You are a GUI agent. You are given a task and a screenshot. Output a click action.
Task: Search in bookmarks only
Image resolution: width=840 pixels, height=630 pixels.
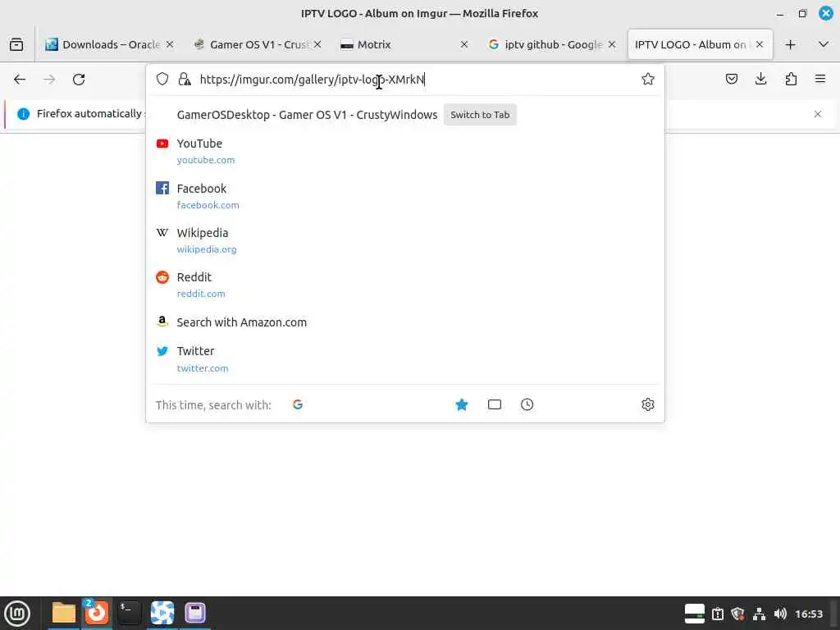(x=461, y=404)
